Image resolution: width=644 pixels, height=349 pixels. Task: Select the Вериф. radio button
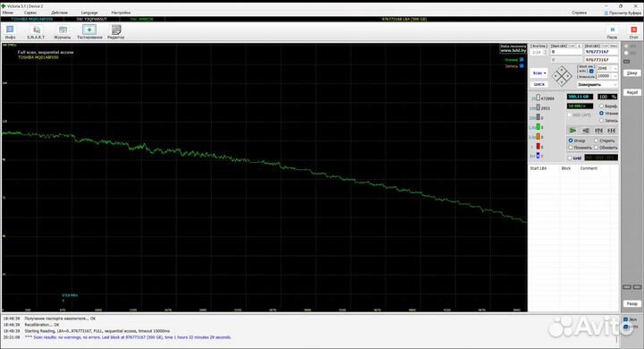pyautogui.click(x=601, y=106)
